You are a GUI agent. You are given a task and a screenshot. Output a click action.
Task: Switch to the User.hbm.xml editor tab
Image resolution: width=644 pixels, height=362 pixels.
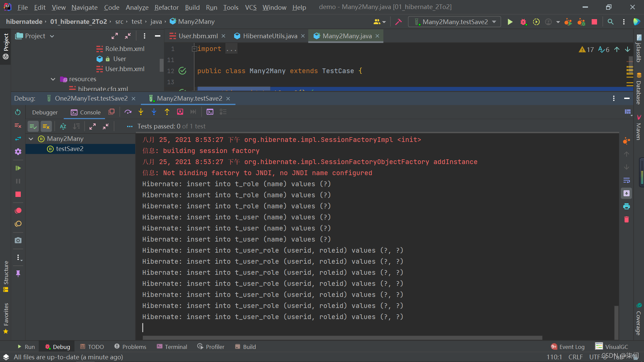(x=198, y=36)
